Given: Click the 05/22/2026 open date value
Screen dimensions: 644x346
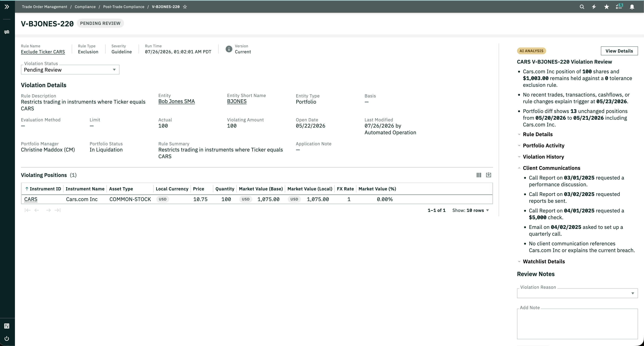Looking at the screenshot, I should pos(310,126).
